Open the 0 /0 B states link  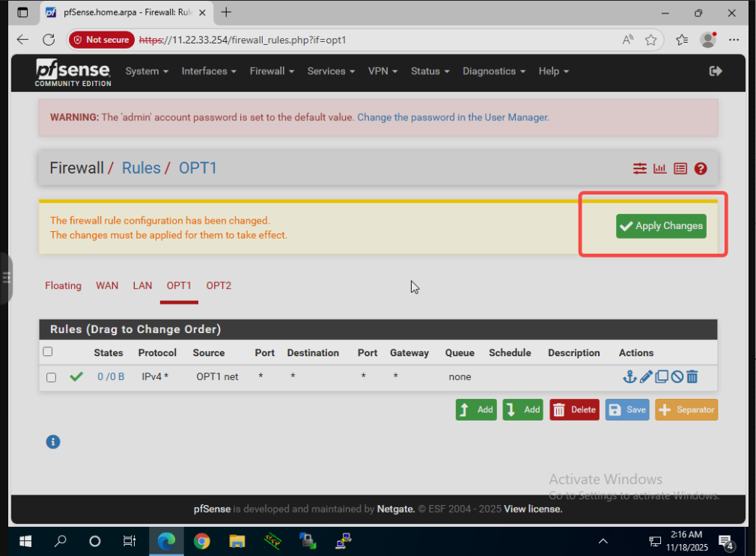[111, 376]
